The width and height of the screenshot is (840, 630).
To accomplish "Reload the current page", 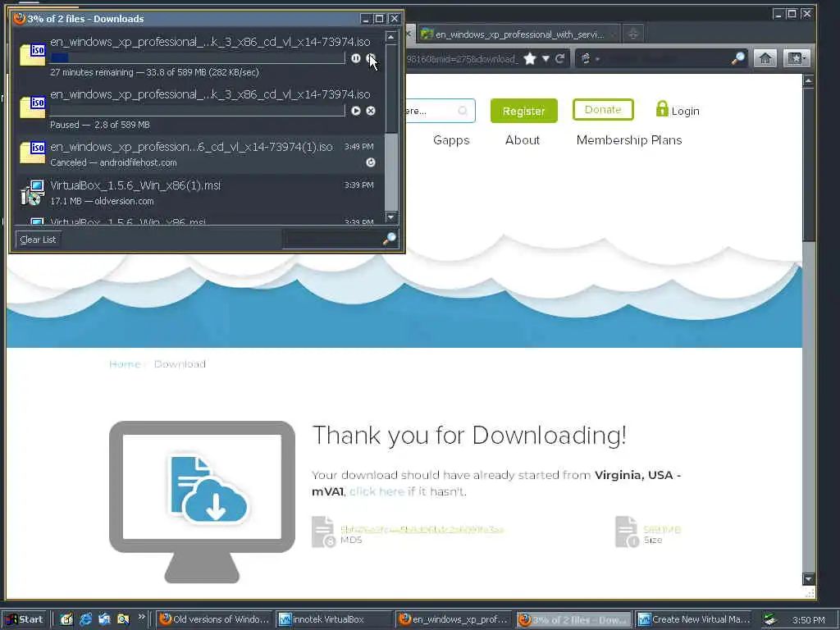I will pyautogui.click(x=559, y=58).
